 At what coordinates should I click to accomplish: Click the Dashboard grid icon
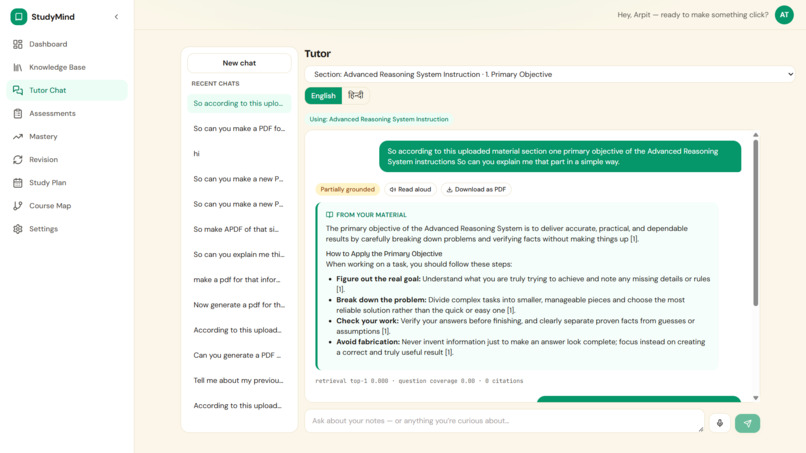point(18,44)
